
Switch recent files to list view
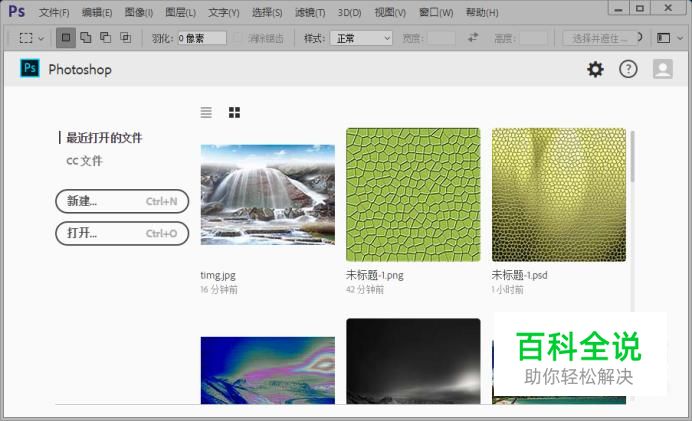point(206,113)
